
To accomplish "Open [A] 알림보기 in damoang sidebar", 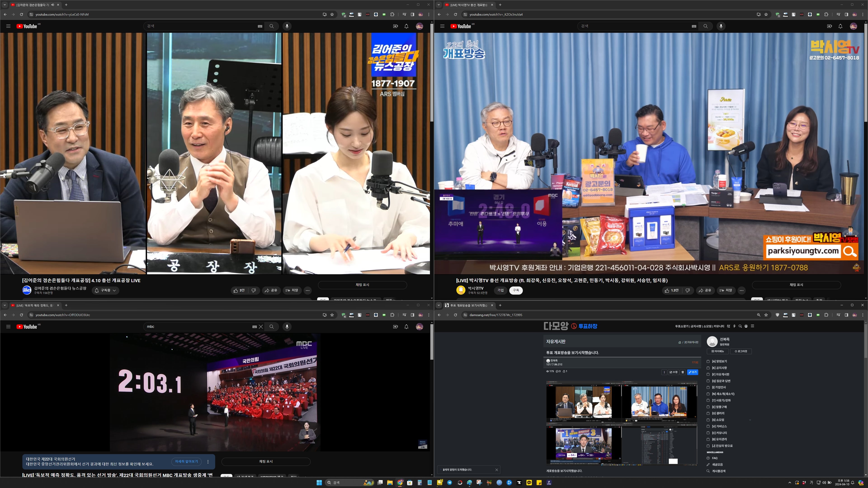I will (719, 361).
